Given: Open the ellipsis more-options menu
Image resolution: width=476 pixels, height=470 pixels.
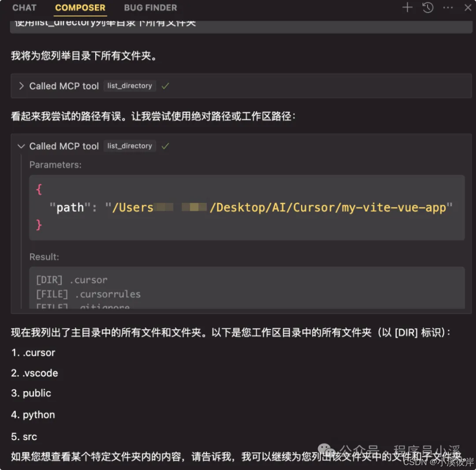Looking at the screenshot, I should click(447, 7).
